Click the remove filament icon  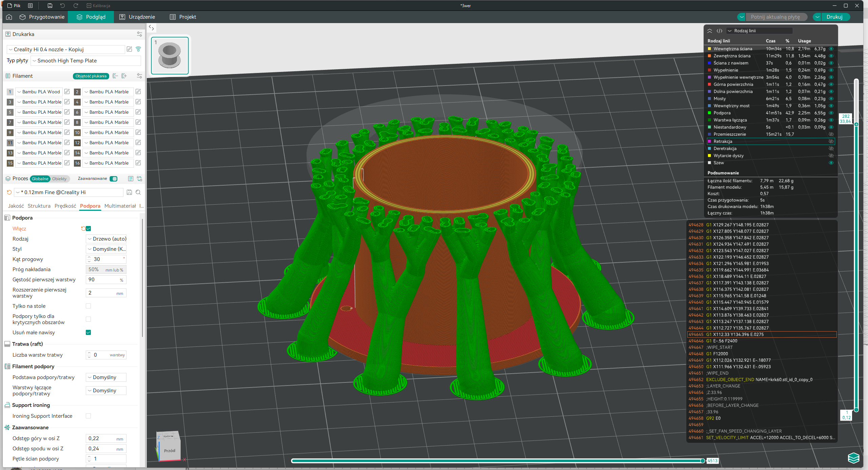point(115,76)
